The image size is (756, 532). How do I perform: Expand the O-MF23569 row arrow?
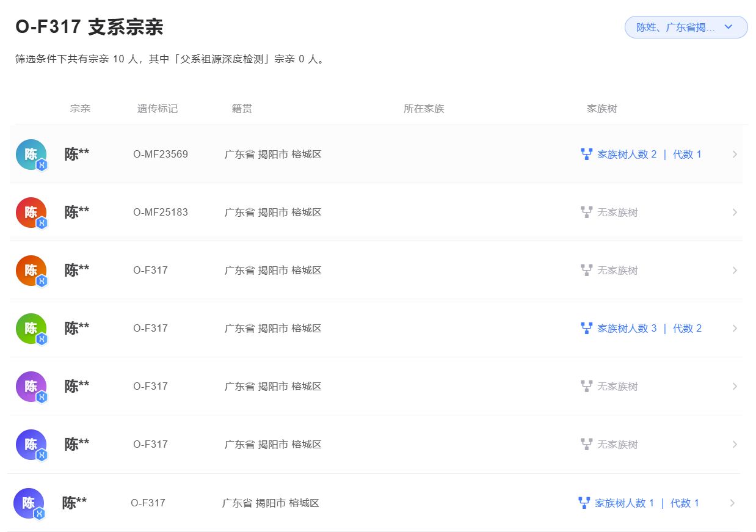735,154
